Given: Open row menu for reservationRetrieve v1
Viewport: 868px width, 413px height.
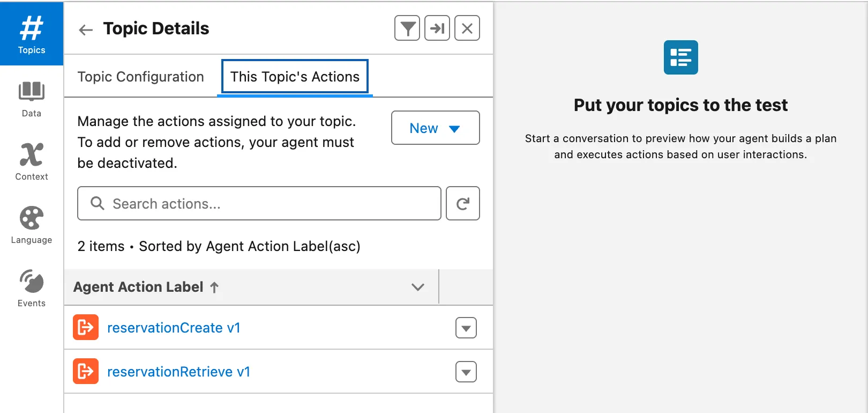Looking at the screenshot, I should [466, 372].
